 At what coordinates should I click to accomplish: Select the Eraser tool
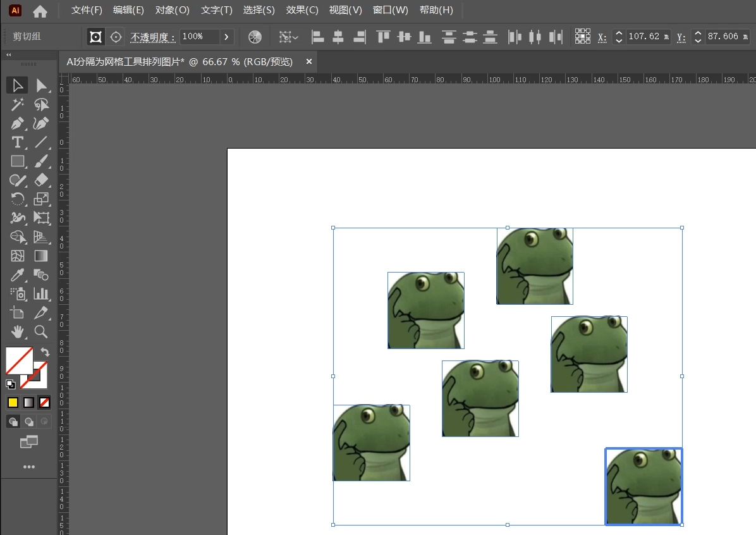(x=41, y=180)
